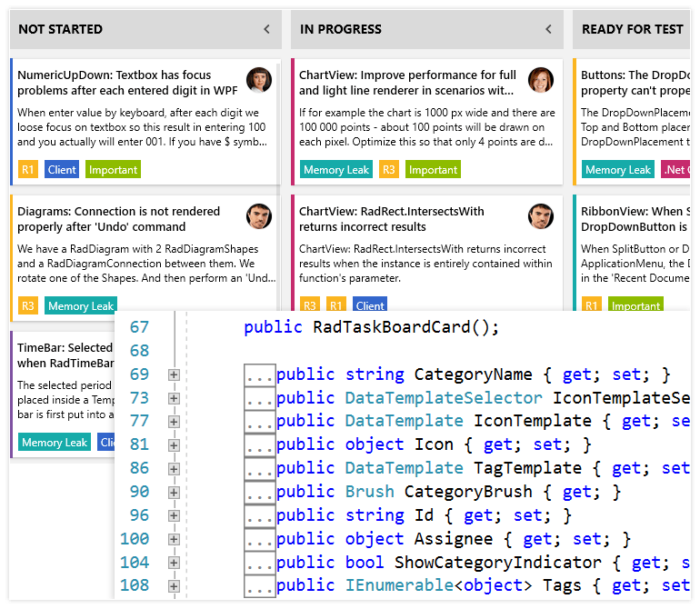Select the NOT STARTED column header
700x609 pixels.
tap(145, 29)
